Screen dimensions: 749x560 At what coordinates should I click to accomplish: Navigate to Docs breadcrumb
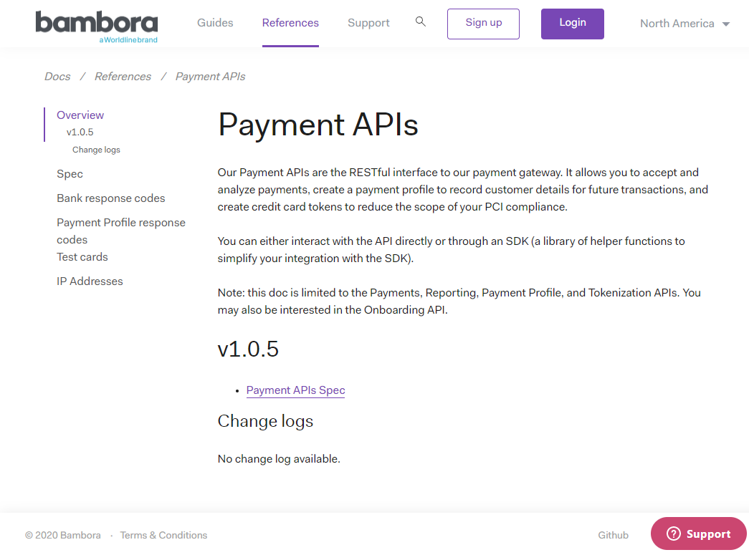coord(57,77)
